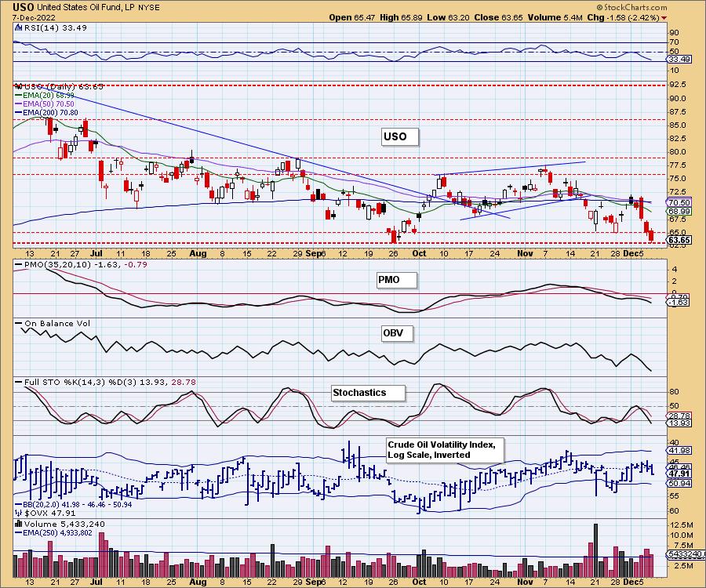Click the tall volume bar near Nov 21
Image resolution: width=706 pixels, height=588 pixels.
tap(595, 550)
